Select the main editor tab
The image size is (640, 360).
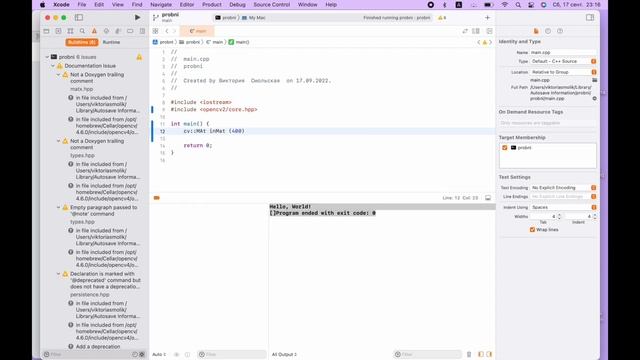coord(198,31)
